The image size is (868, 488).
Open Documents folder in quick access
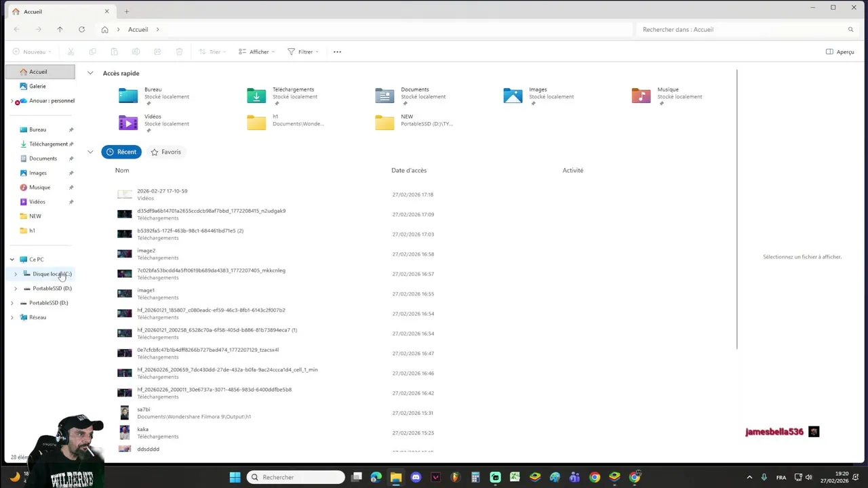tap(411, 96)
